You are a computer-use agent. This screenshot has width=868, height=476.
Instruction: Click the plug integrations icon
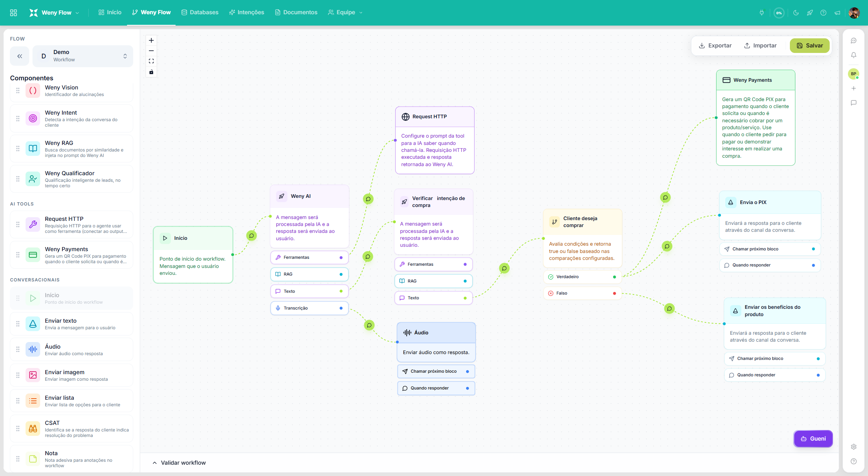click(762, 13)
